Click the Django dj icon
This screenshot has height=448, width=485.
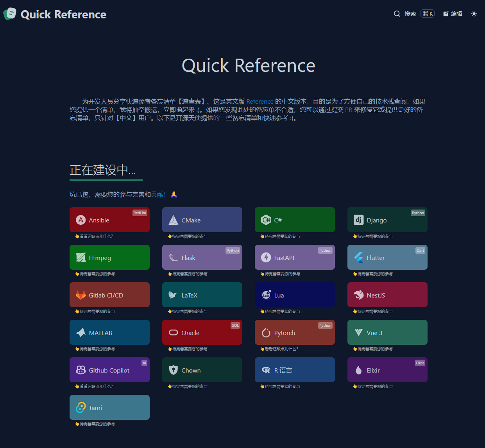358,220
